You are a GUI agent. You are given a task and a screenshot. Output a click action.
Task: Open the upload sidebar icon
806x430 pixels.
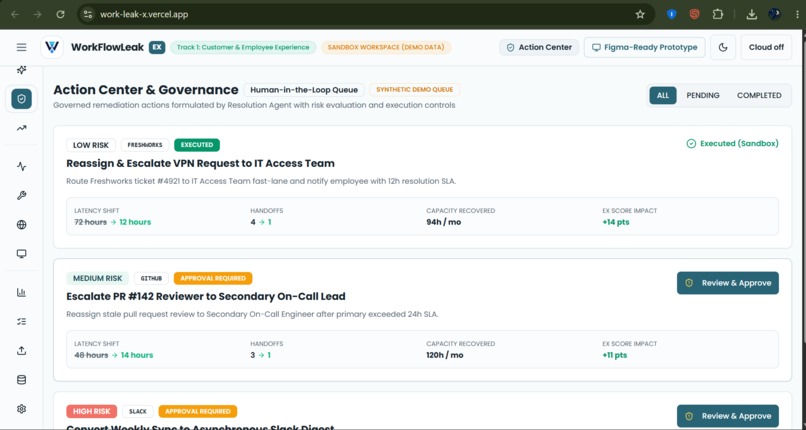coord(22,351)
